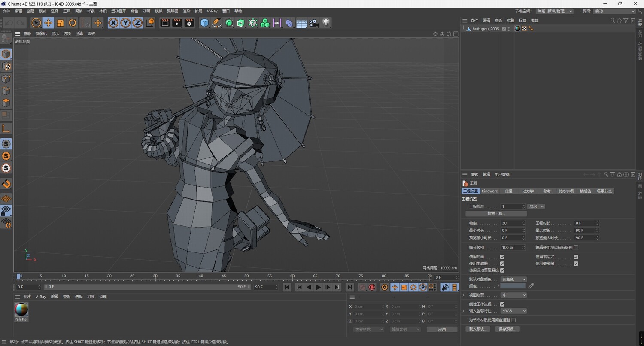Enable 编辑使用渲染细节级别 checkbox
This screenshot has width=644, height=346.
coord(576,247)
